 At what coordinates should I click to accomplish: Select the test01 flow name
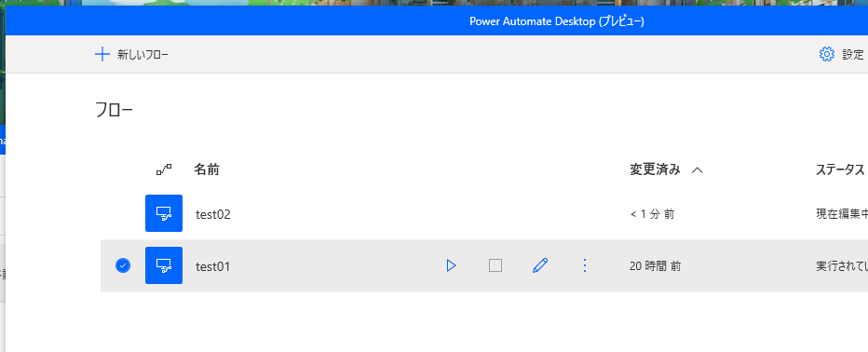pyautogui.click(x=213, y=266)
